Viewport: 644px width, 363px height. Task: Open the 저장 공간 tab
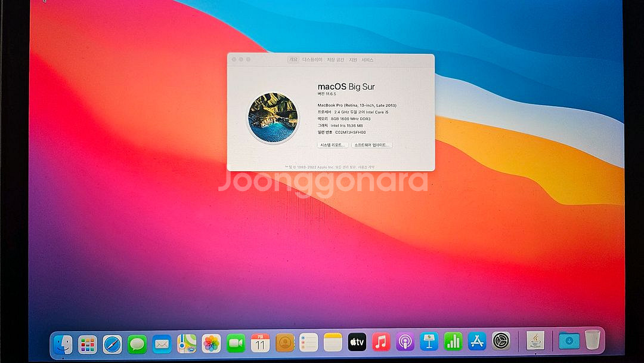[336, 60]
